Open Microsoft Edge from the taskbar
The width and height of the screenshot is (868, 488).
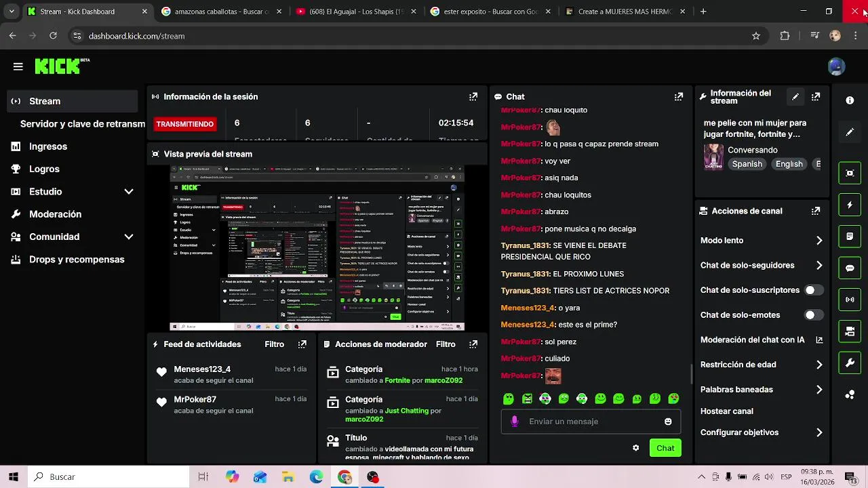coord(316,477)
